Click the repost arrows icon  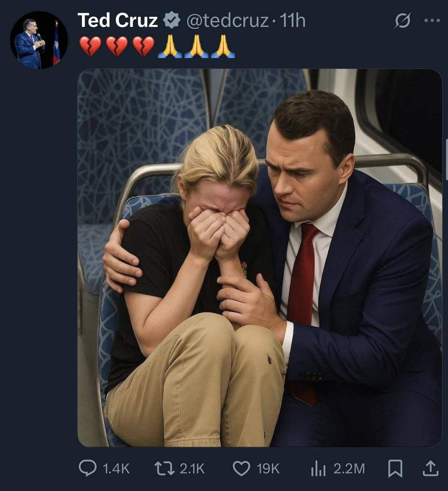click(164, 468)
